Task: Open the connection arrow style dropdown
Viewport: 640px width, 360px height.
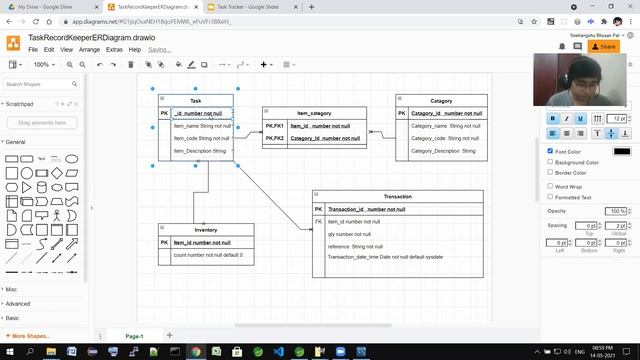Action: 224,64
